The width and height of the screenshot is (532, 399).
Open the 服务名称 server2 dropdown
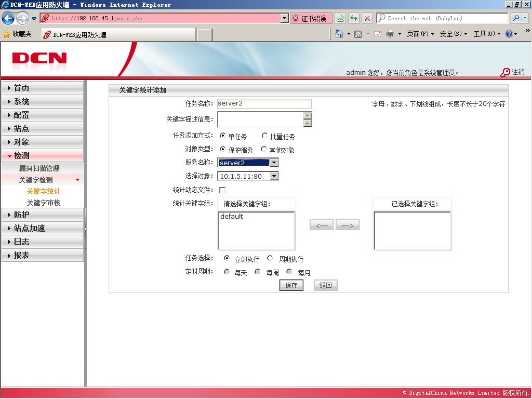(248, 163)
